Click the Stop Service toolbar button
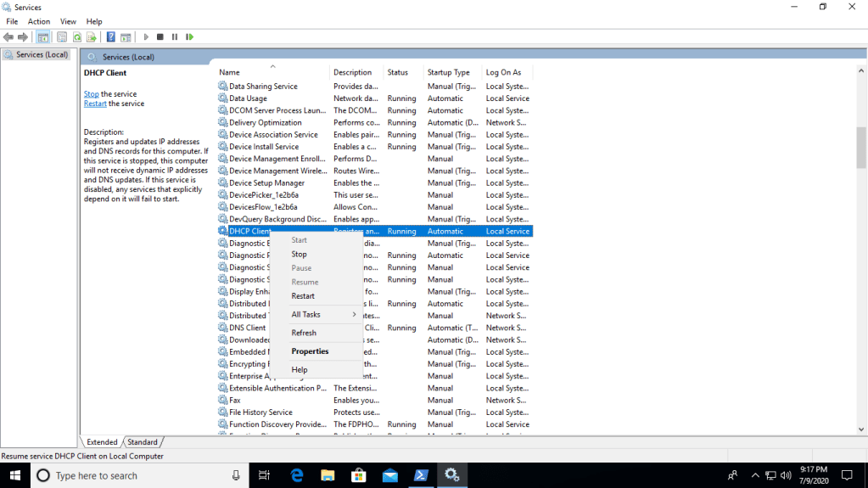The width and height of the screenshot is (868, 488). (160, 37)
